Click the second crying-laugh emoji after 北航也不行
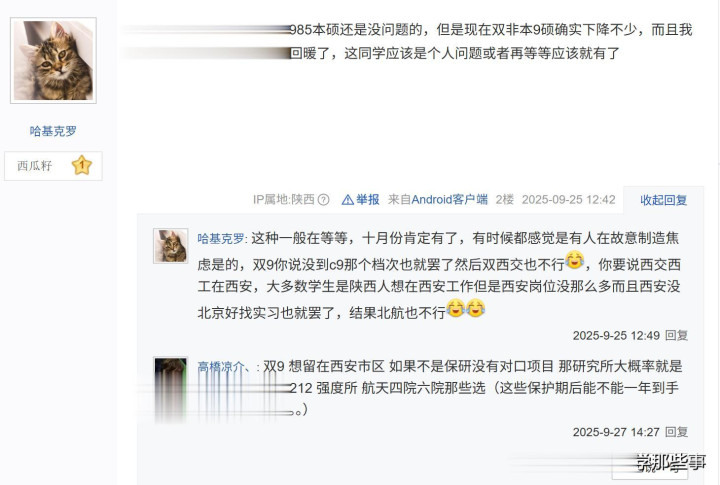 pos(475,308)
